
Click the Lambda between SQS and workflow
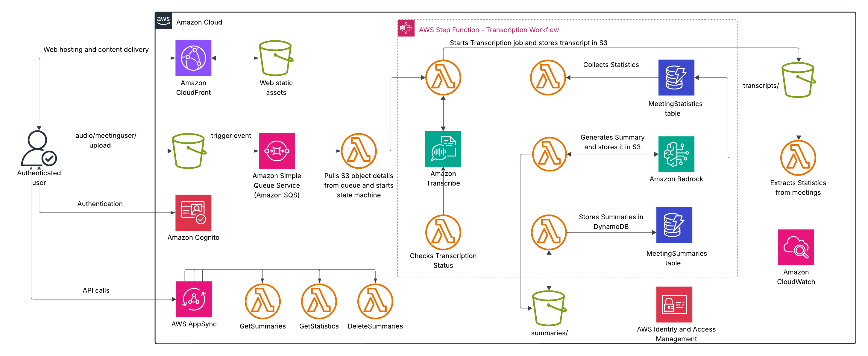(x=359, y=151)
